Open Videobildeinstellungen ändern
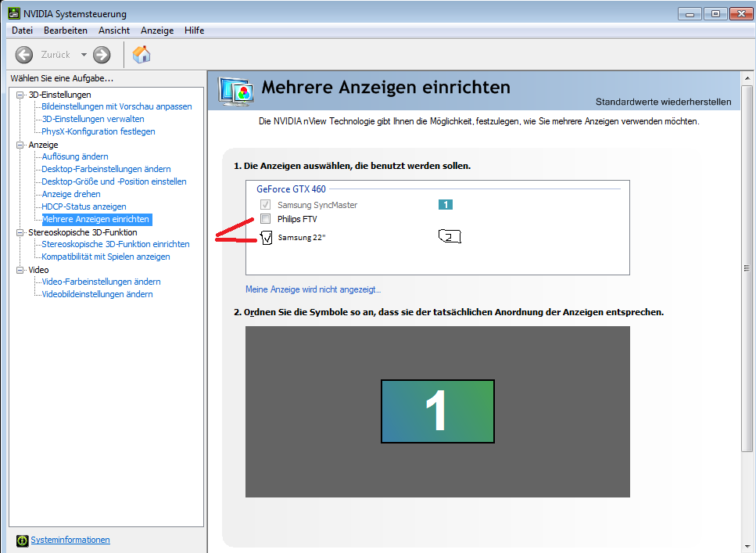The image size is (756, 553). tap(97, 294)
